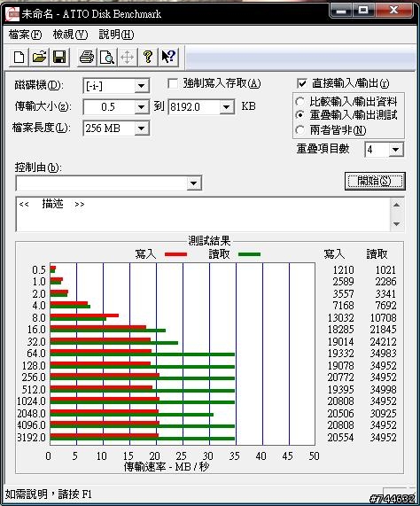Close the ATTO Disk Benchmark window

[393, 10]
